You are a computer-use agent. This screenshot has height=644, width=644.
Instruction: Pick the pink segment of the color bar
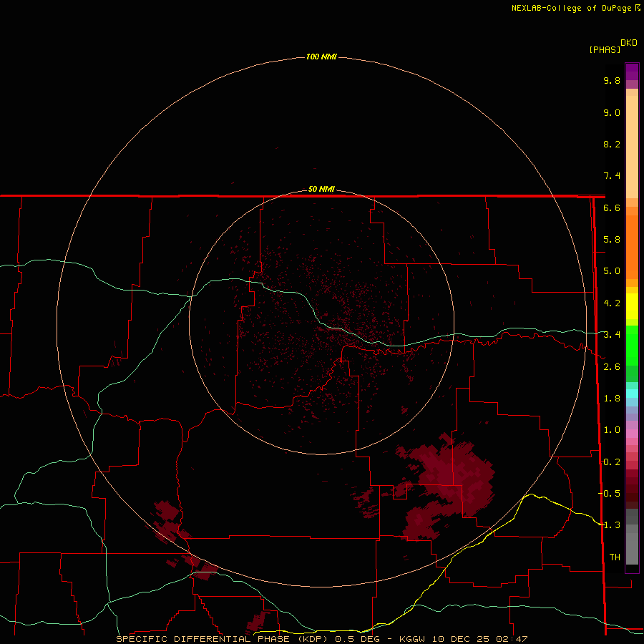[x=632, y=434]
